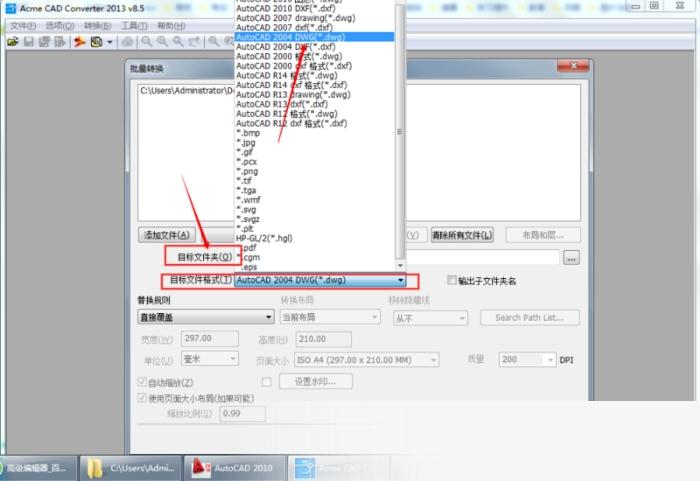
Task: Choose AutoCAD R12 dxf 格式(*.dxf) option
Action: point(314,123)
